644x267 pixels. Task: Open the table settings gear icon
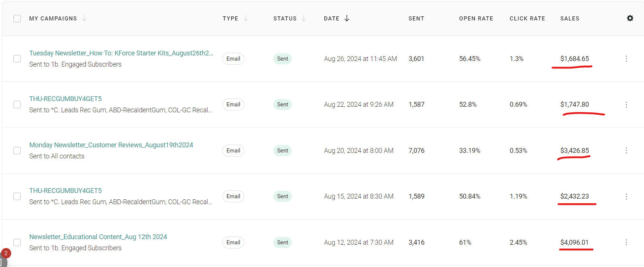630,18
